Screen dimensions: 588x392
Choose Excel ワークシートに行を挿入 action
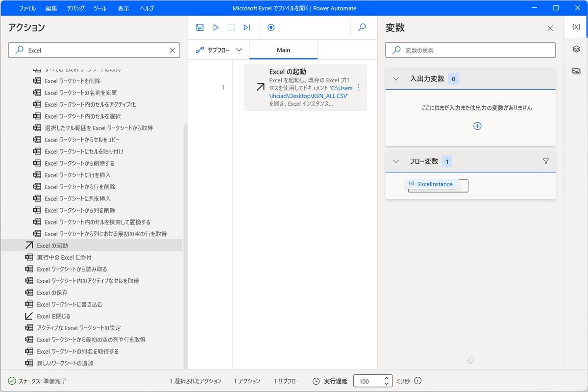coord(77,175)
